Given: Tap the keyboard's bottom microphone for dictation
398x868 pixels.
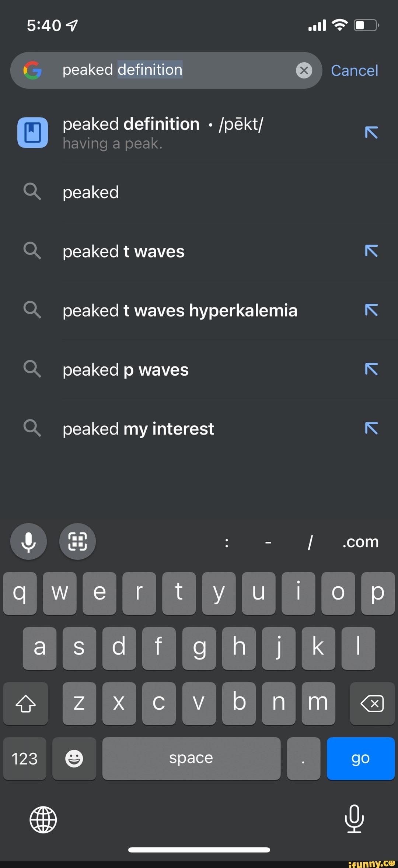Looking at the screenshot, I should pyautogui.click(x=355, y=819).
